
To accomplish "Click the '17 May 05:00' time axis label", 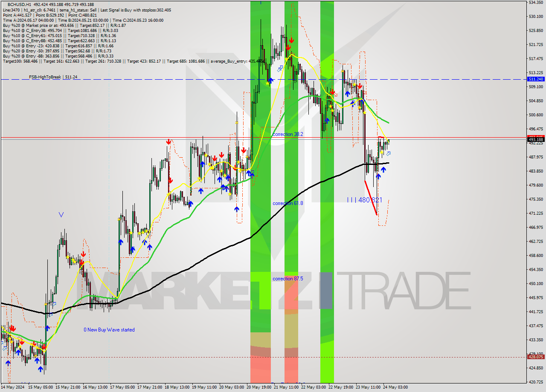I will click(x=123, y=387).
